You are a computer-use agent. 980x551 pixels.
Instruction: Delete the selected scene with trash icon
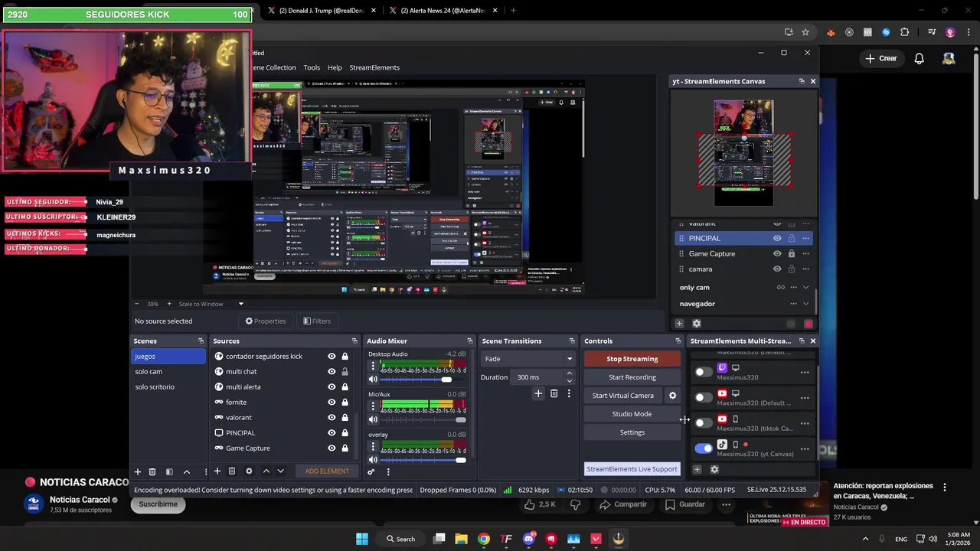coord(152,471)
